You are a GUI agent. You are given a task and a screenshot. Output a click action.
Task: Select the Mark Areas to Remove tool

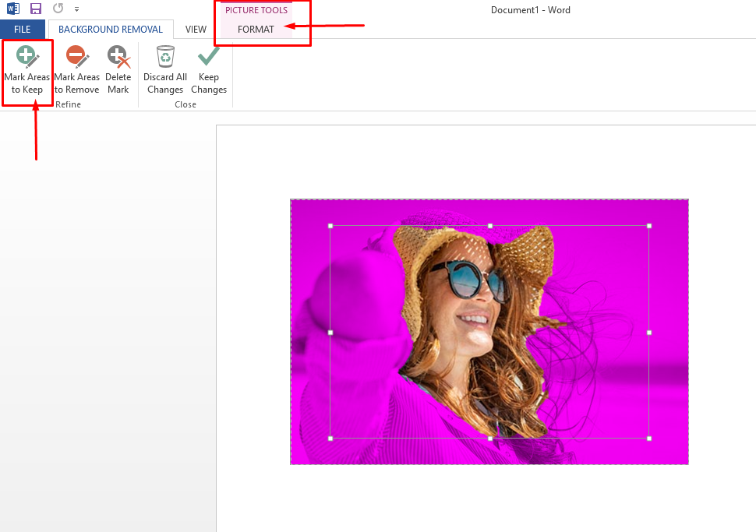coord(76,70)
